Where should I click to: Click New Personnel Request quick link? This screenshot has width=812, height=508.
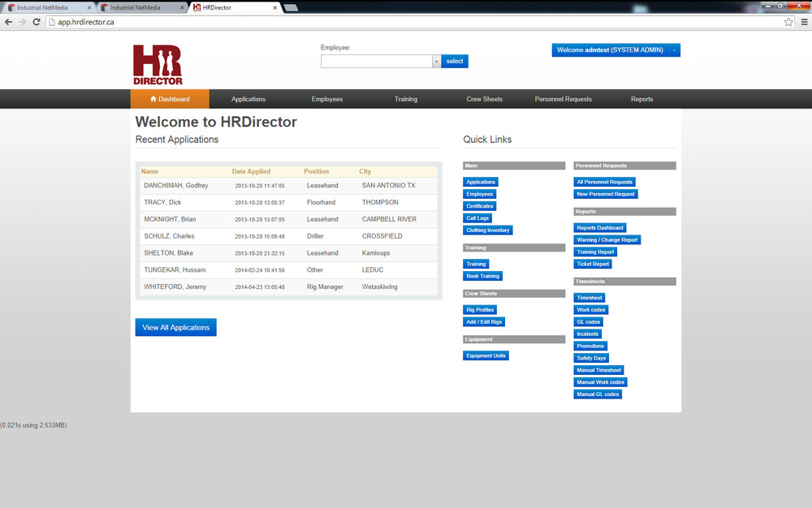click(606, 194)
